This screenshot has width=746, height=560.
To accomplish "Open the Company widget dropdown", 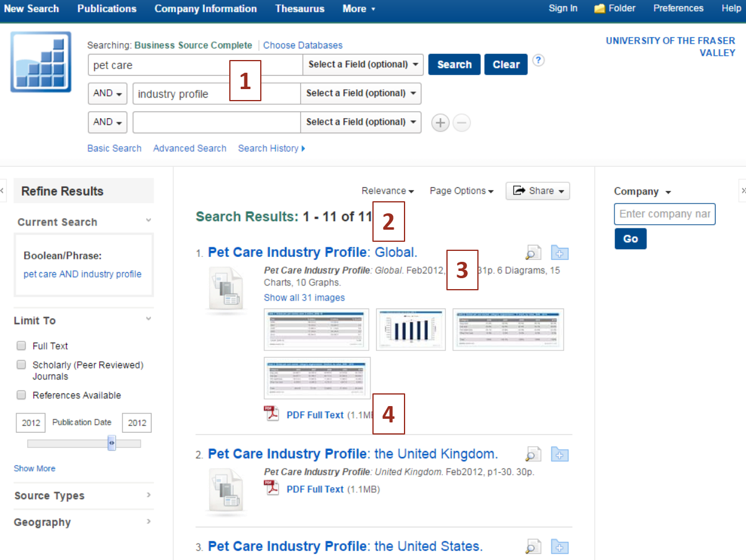I will [x=642, y=192].
